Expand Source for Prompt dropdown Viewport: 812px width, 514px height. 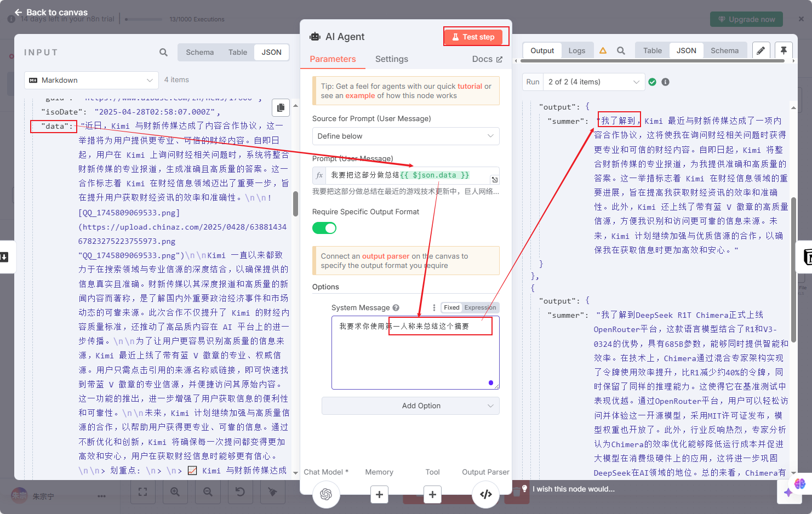click(x=405, y=136)
